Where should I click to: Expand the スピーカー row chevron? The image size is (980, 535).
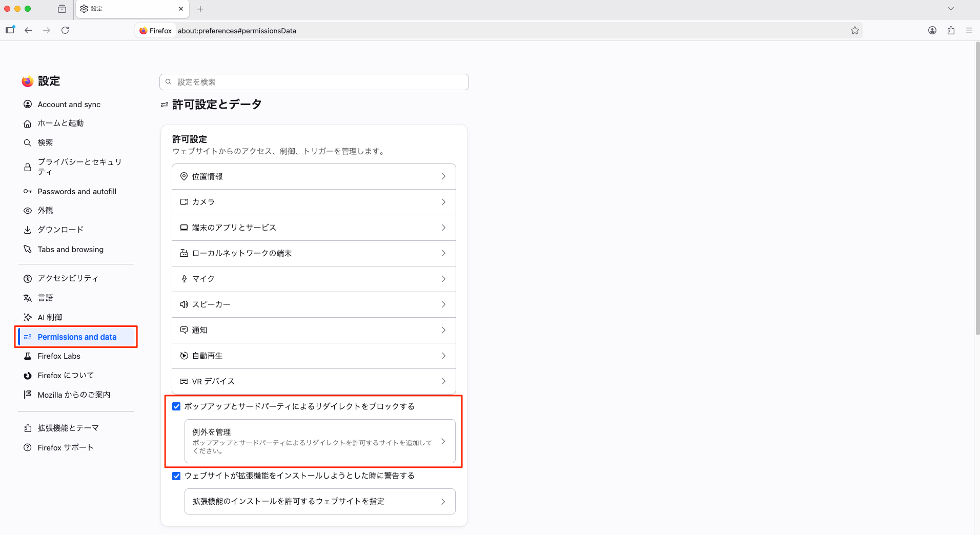[443, 304]
